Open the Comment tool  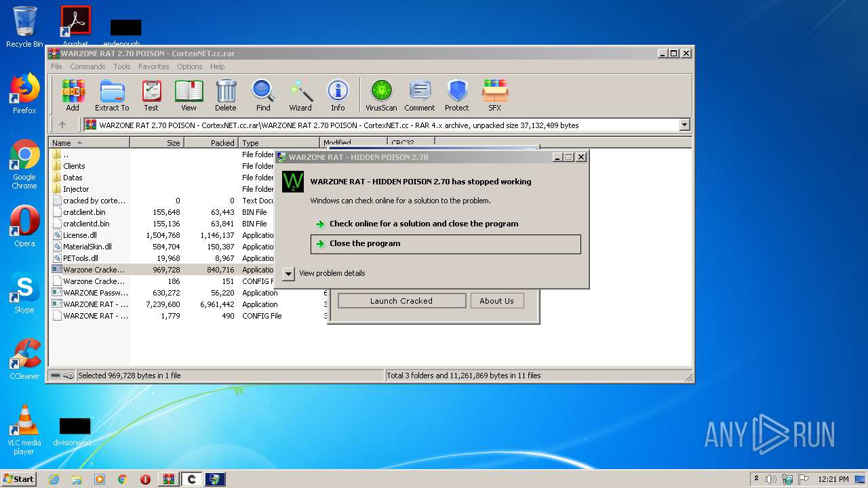point(420,96)
